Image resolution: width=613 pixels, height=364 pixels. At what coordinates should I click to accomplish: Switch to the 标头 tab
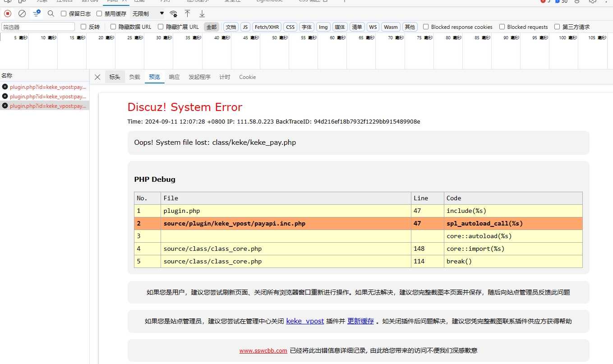(115, 77)
